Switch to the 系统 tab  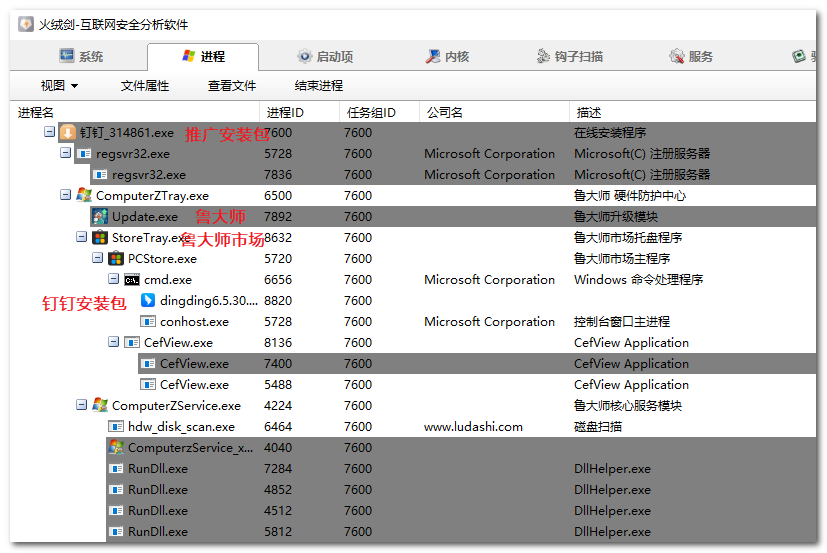[81, 56]
